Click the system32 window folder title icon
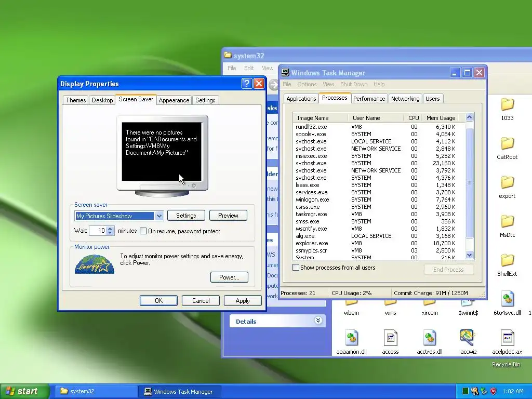Viewport: 532px width, 399px height. [228, 55]
